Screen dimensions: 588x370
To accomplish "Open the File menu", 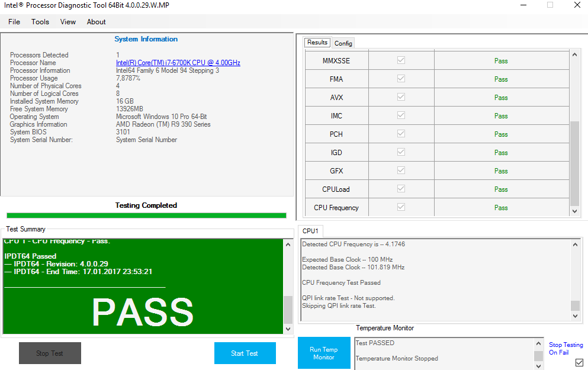I will click(14, 22).
